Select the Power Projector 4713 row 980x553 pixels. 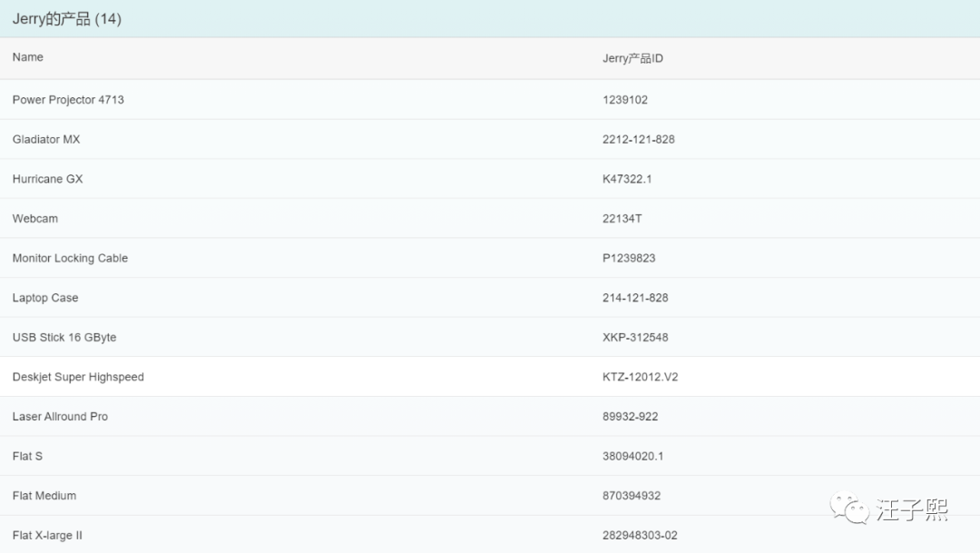click(x=490, y=100)
